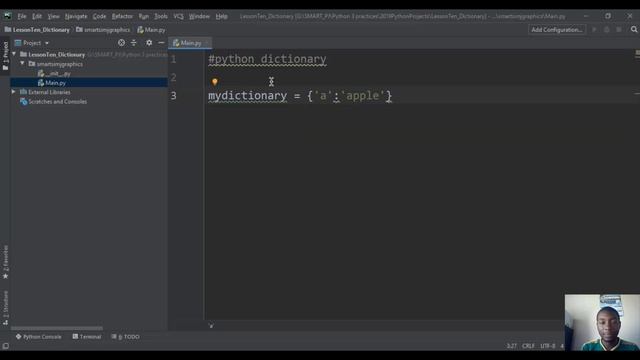Viewport: 640px width, 360px height.
Task: Open the TODO tool window
Action: coord(125,337)
